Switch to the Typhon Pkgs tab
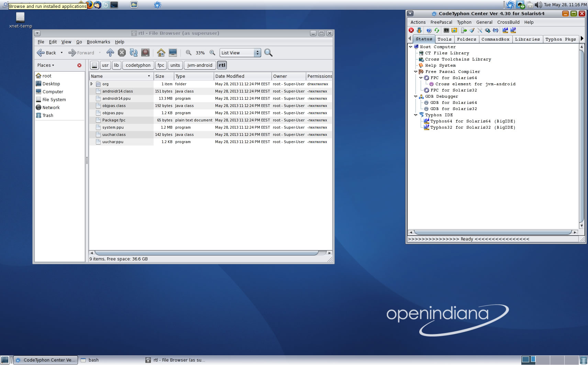This screenshot has width=588, height=365. (x=561, y=39)
